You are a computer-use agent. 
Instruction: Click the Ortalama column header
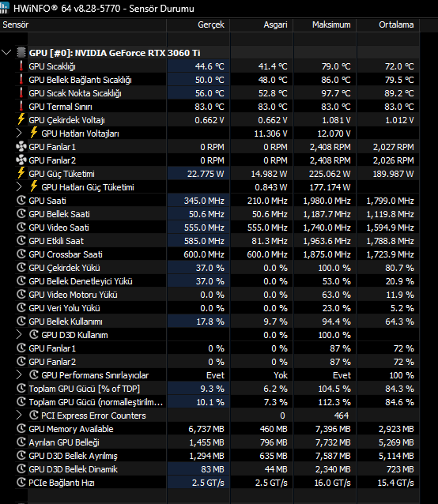(x=388, y=24)
